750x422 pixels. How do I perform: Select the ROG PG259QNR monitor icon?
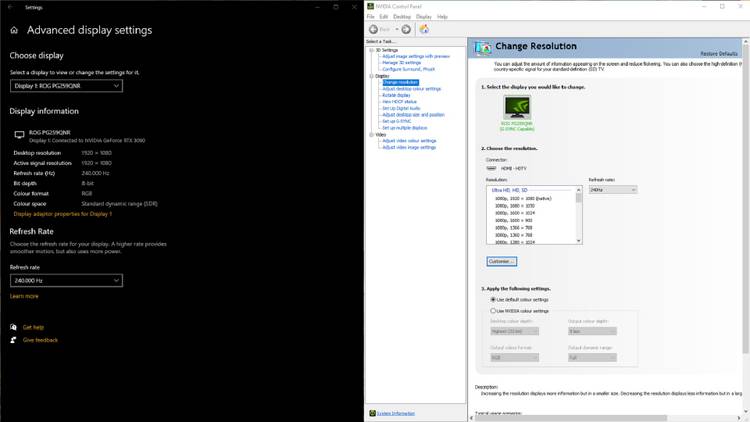point(517,108)
